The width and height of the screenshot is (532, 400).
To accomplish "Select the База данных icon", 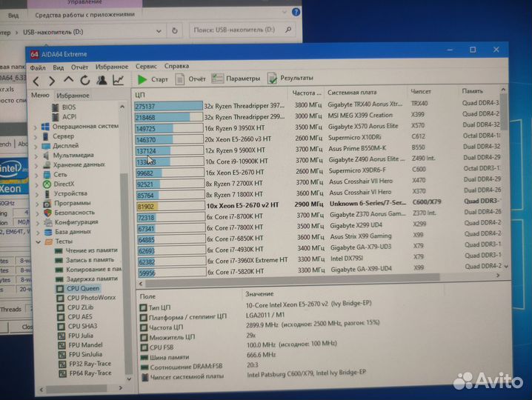I will coord(48,232).
